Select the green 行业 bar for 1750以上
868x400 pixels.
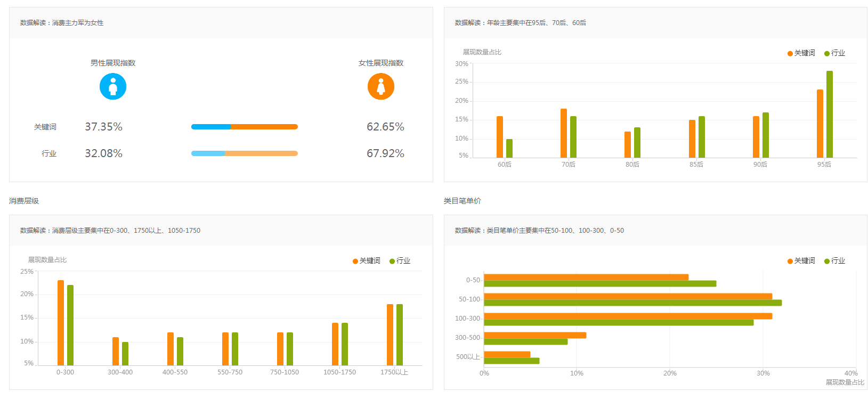(x=400, y=335)
